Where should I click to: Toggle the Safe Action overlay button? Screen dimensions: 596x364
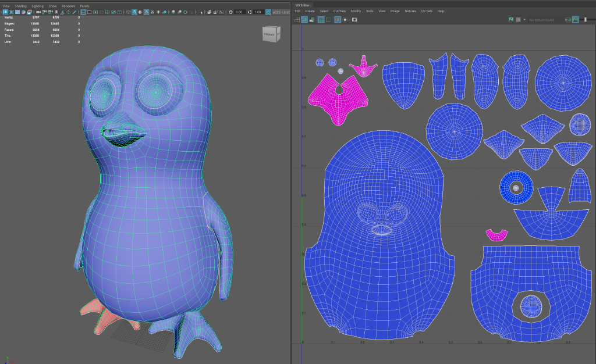coord(113,12)
